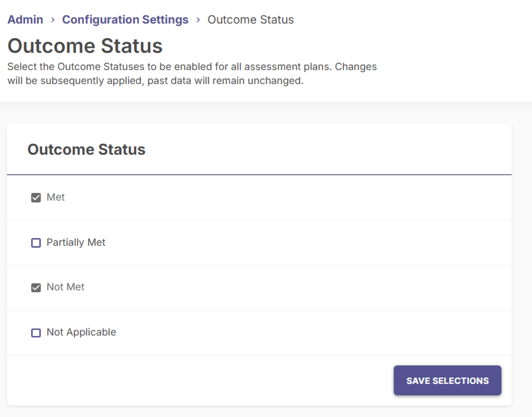Click the chevron after Admin breadcrumb
Image resolution: width=532 pixels, height=417 pixels.
(53, 20)
